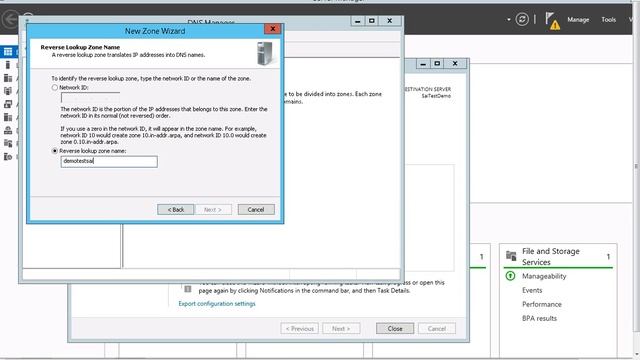Close the DNS Manager window
Viewport: 640px width, 360px height.
click(390, 21)
